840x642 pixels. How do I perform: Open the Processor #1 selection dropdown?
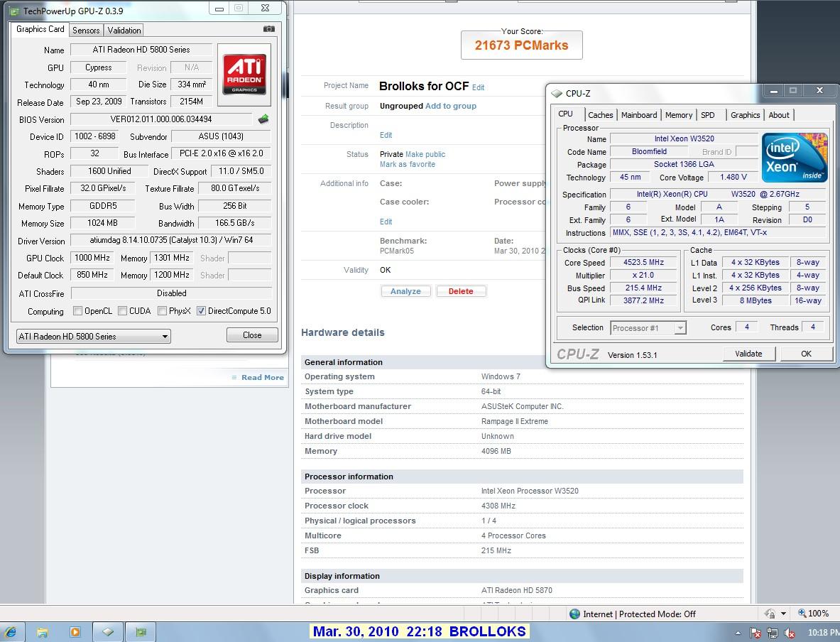click(648, 328)
